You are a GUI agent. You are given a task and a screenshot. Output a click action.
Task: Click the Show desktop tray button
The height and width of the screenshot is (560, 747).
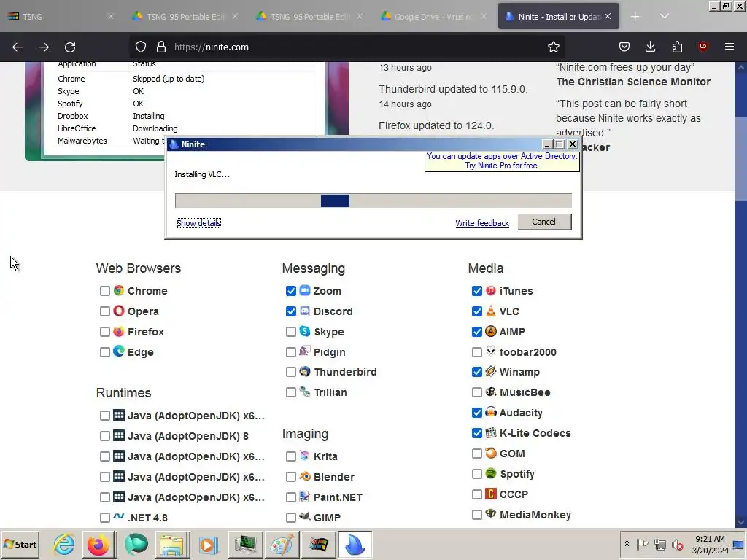coord(739,545)
